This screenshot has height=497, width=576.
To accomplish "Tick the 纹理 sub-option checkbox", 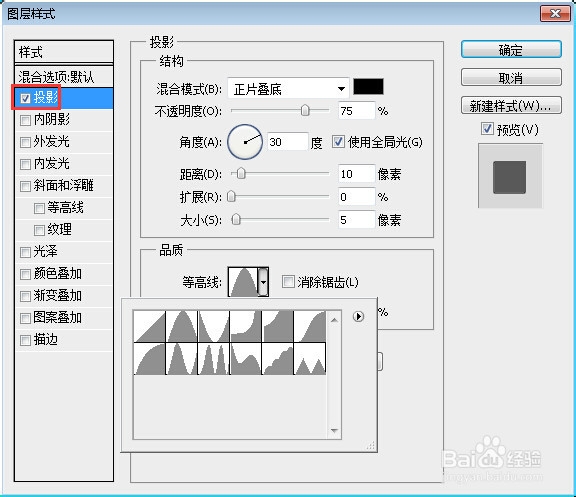I will point(39,230).
